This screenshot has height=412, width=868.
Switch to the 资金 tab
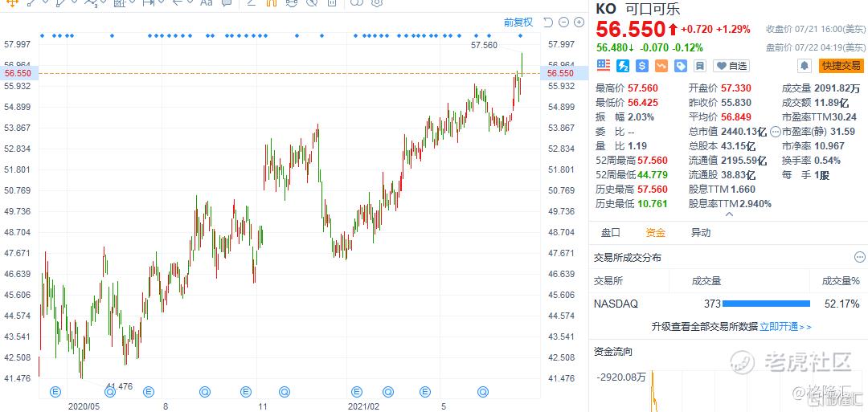[656, 233]
